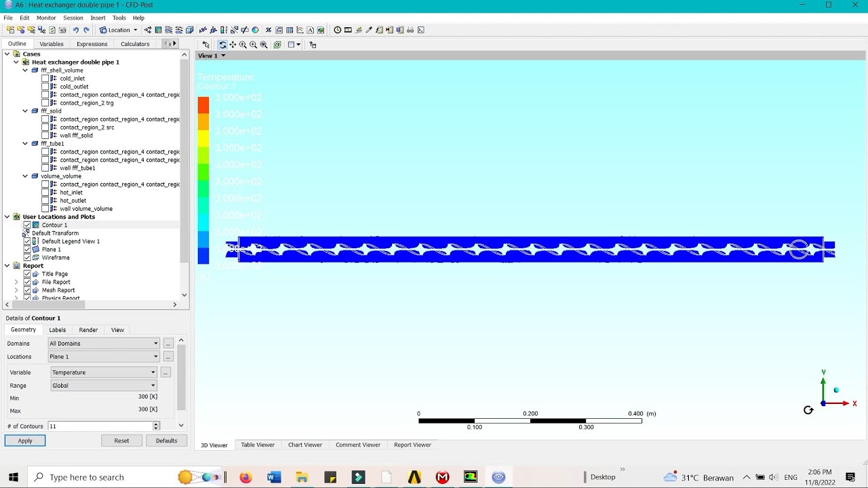Image resolution: width=868 pixels, height=488 pixels.
Task: Open the Domains ellipsis selector button
Action: [x=168, y=344]
